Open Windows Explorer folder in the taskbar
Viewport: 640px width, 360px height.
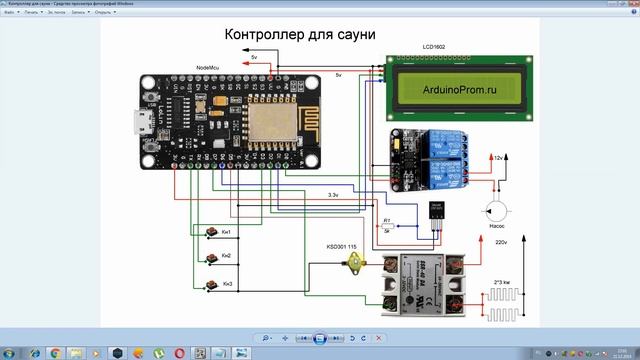pos(76,353)
